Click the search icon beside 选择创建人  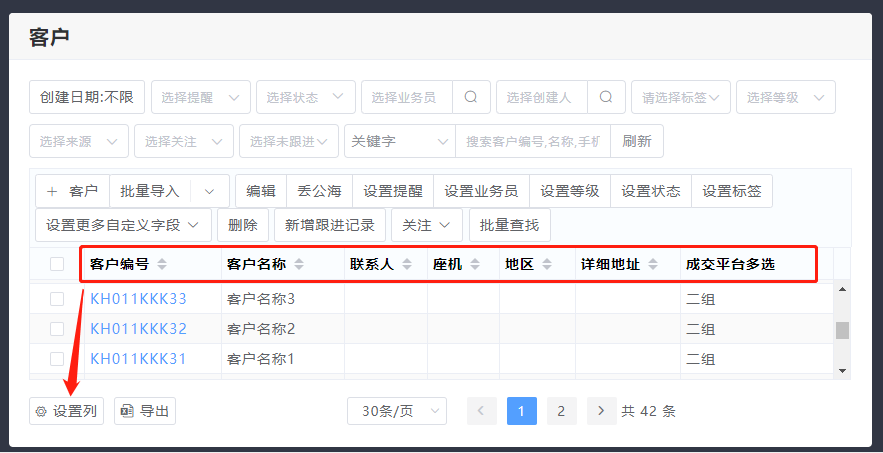click(606, 97)
